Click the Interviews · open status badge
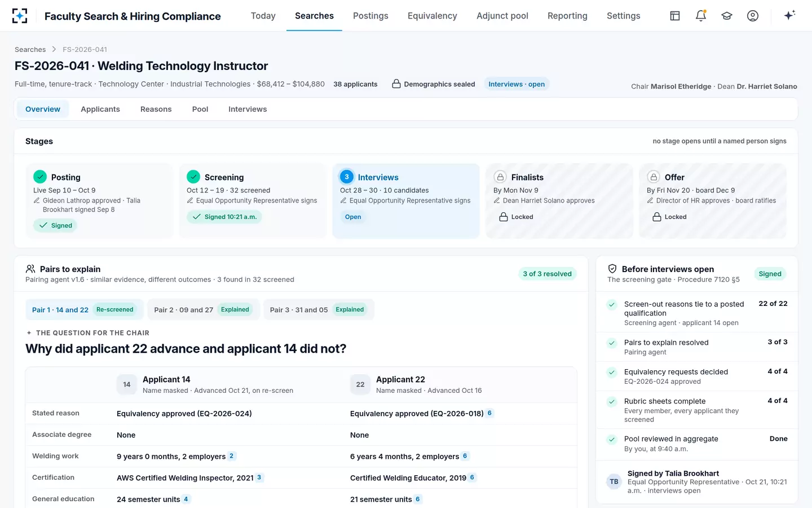This screenshot has height=508, width=812. [517, 84]
